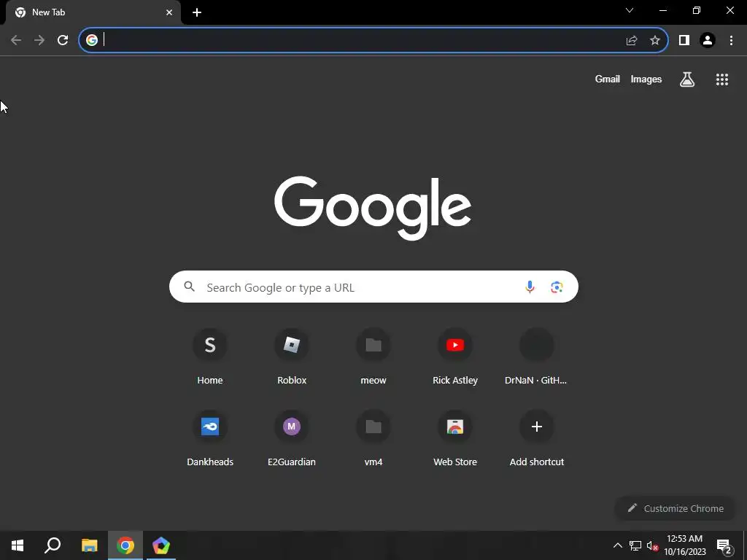This screenshot has width=747, height=560.
Task: Open the Rick Astley shortcut
Action: (x=455, y=356)
